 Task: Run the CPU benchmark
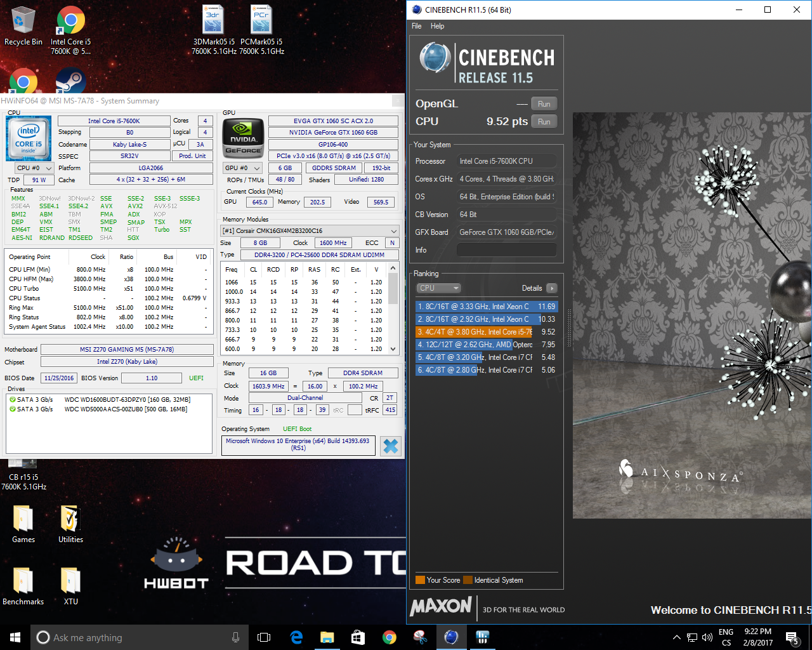544,122
